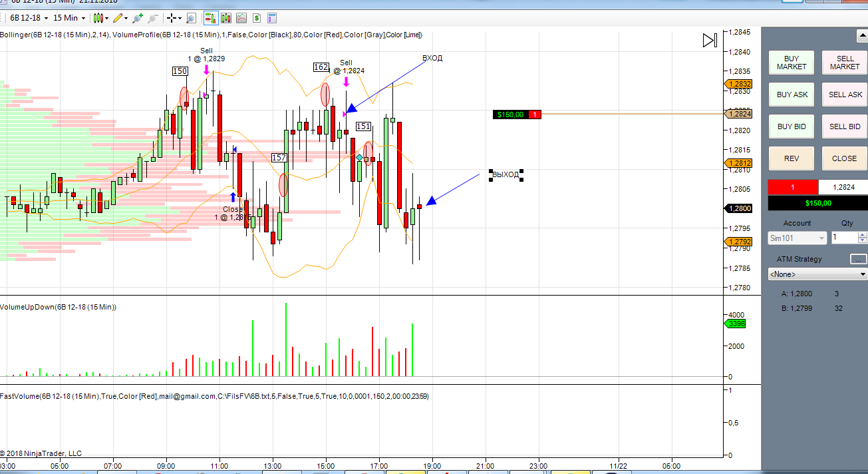Viewport: 868px width, 474px height.
Task: Click the 157 volume label box
Action: [x=279, y=158]
